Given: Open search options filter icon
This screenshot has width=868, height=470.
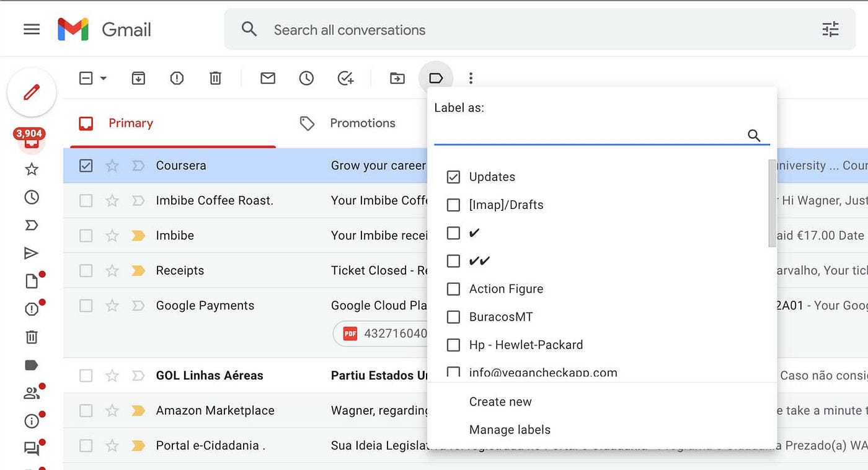Looking at the screenshot, I should tap(830, 29).
